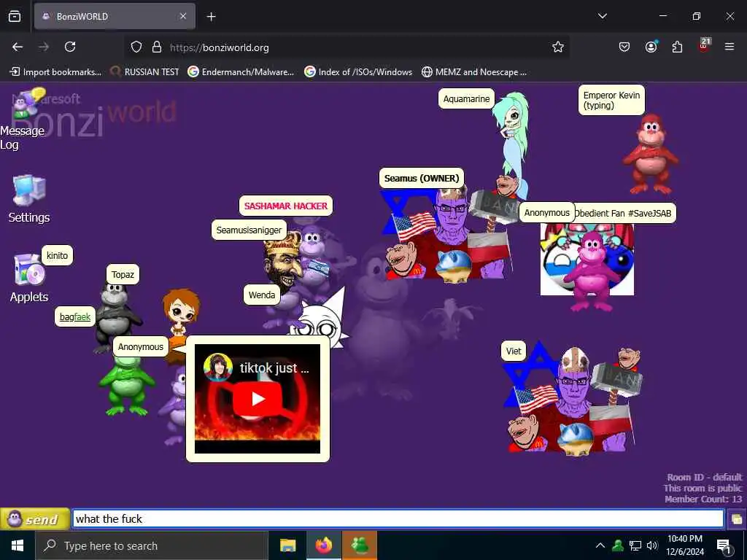Click the taskbar search box
The width and height of the screenshot is (747, 560).
pos(152,545)
